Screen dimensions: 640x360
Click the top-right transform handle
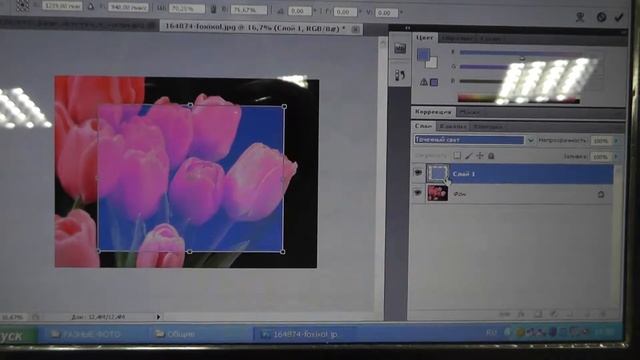284,107
